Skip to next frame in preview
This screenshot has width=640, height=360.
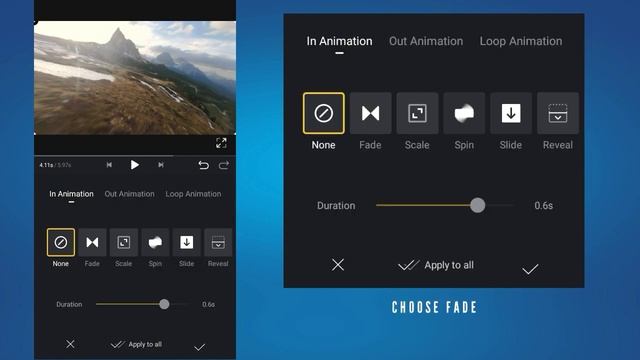click(161, 165)
